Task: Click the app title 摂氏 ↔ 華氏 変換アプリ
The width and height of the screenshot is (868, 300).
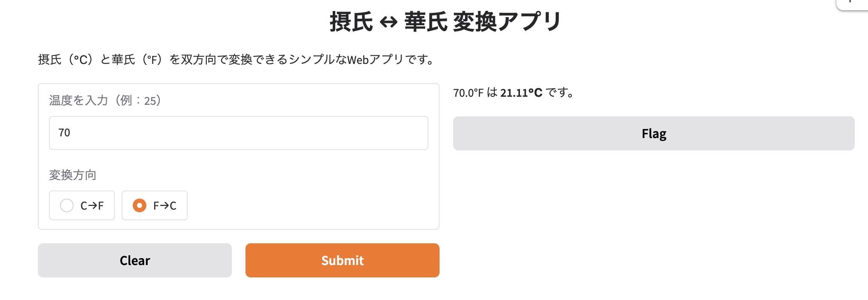Action: 445,20
